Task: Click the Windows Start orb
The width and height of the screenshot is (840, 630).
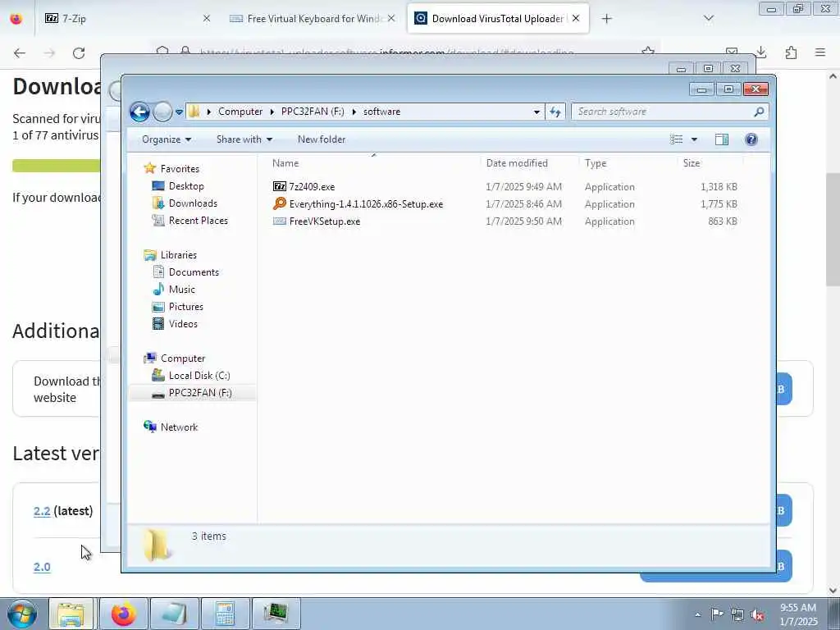Action: tap(22, 614)
